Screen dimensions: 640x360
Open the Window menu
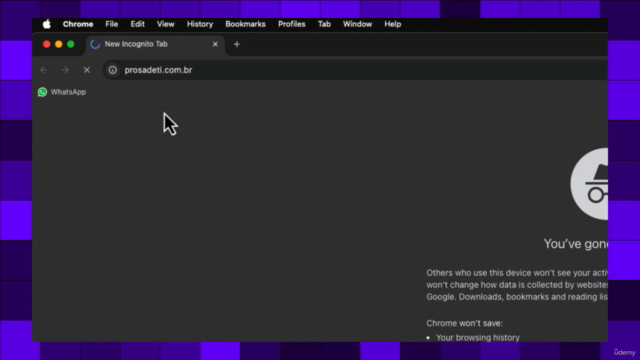click(x=357, y=24)
